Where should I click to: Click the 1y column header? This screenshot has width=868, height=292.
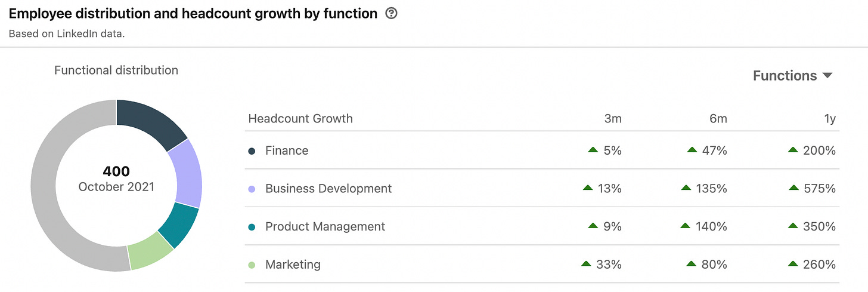(829, 119)
